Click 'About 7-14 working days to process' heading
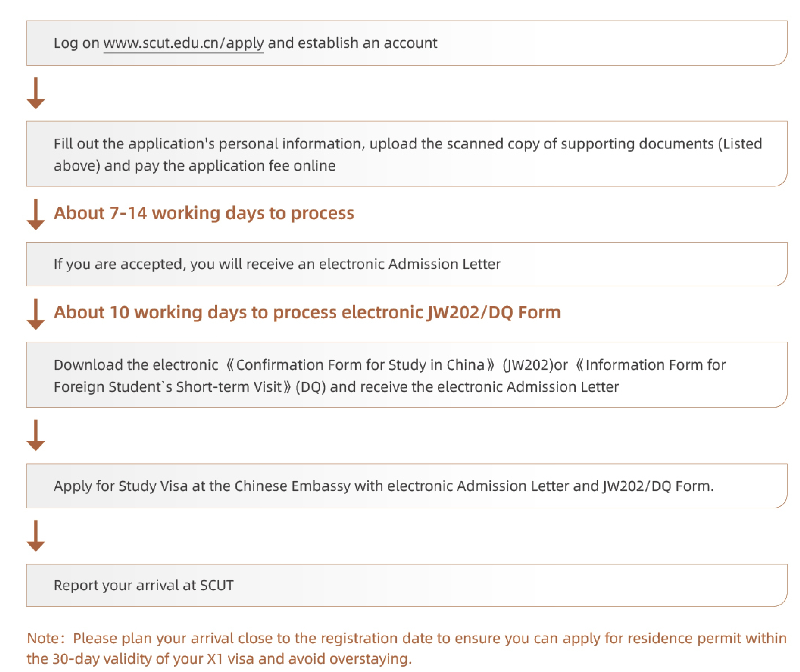This screenshot has width=800, height=672. (204, 213)
